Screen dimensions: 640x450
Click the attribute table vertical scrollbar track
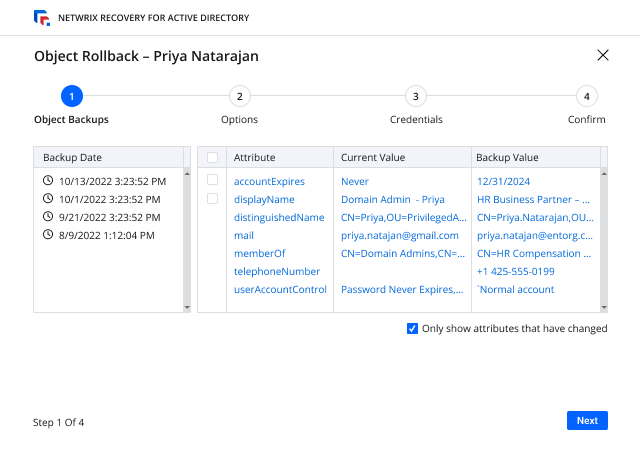click(x=604, y=240)
